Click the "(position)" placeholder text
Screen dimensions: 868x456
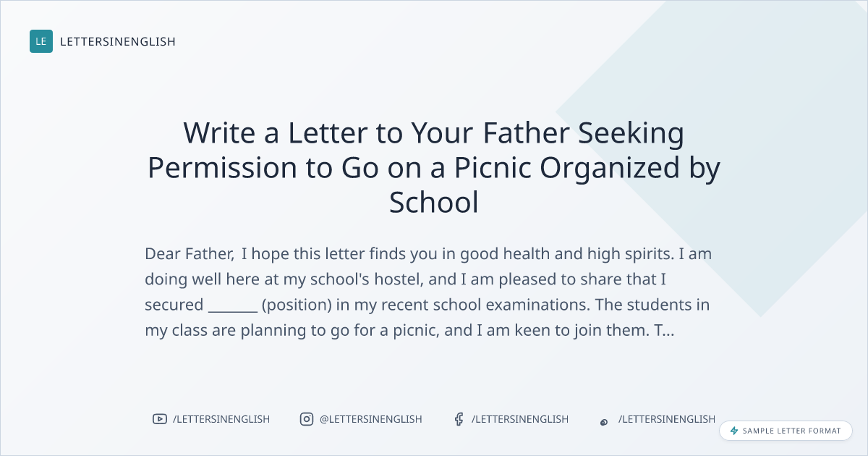(x=297, y=305)
